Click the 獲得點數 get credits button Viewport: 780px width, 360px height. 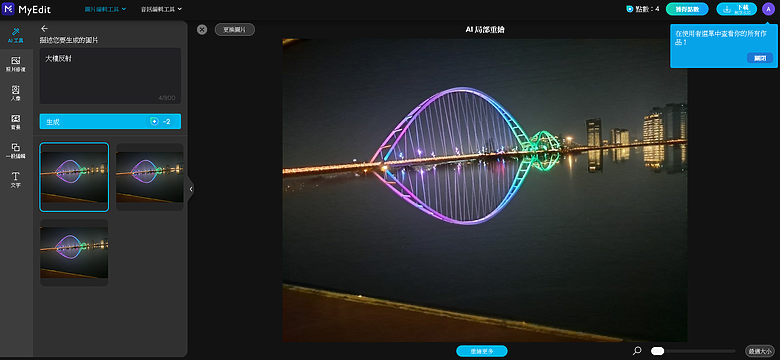point(687,9)
